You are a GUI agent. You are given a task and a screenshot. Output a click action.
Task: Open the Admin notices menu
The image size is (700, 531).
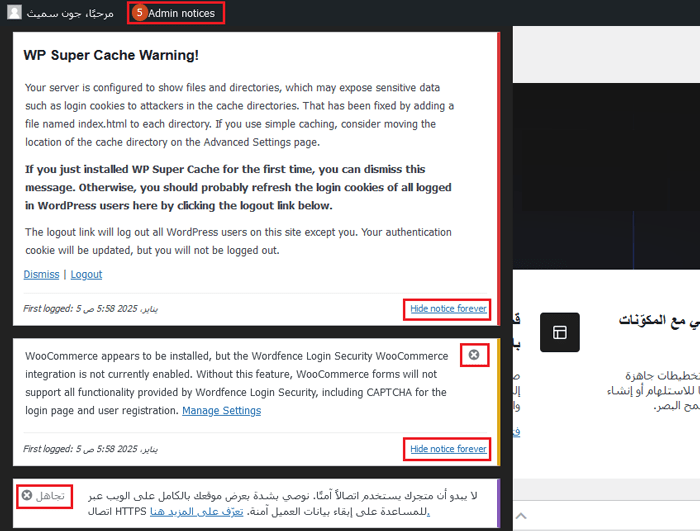click(x=181, y=13)
